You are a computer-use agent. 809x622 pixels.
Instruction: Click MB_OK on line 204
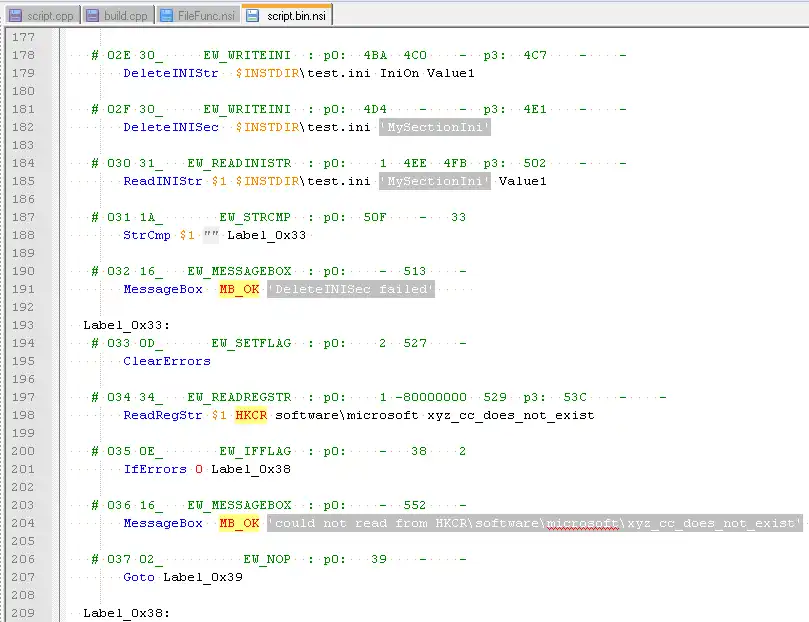(239, 523)
